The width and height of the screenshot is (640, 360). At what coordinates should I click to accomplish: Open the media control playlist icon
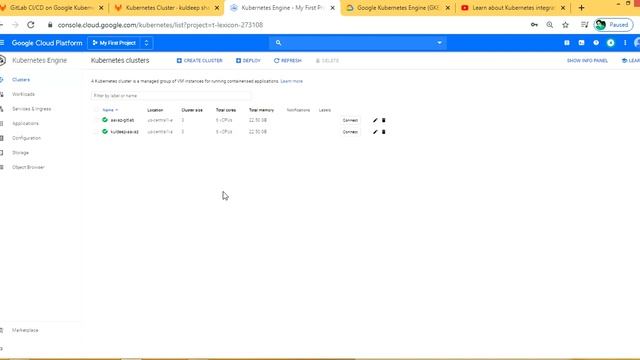[x=584, y=25]
